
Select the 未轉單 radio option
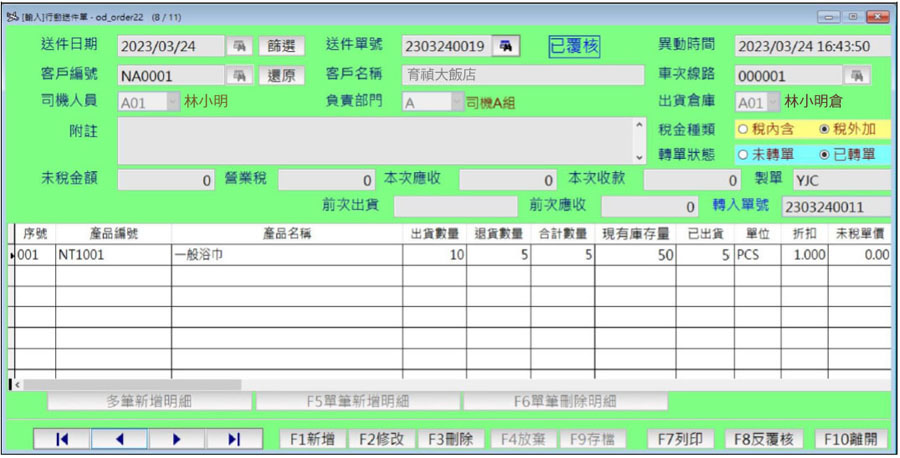pyautogui.click(x=743, y=154)
